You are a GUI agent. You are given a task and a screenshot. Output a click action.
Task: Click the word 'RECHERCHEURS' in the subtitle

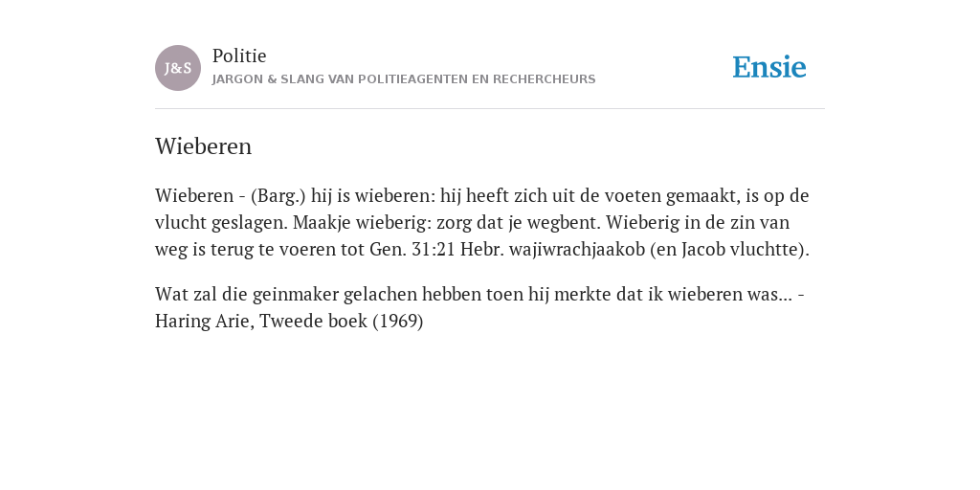tap(544, 79)
